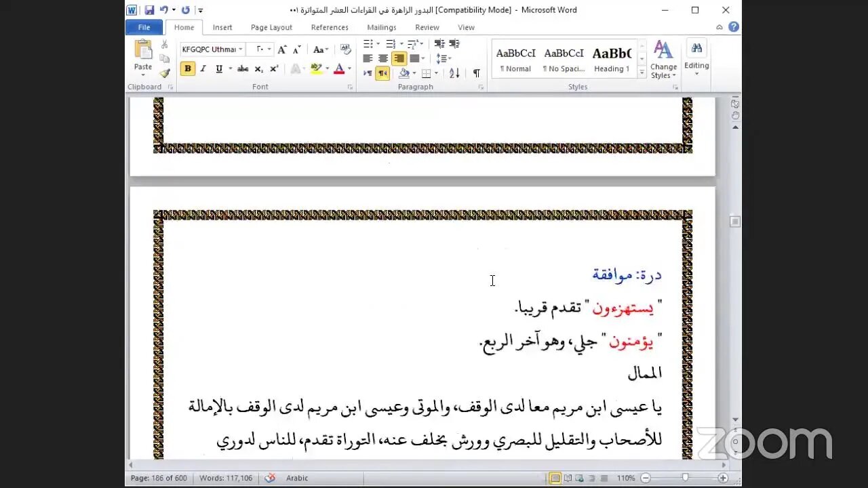Viewport: 868px width, 488px height.
Task: Toggle Left-to-Right text direction
Action: tap(368, 73)
